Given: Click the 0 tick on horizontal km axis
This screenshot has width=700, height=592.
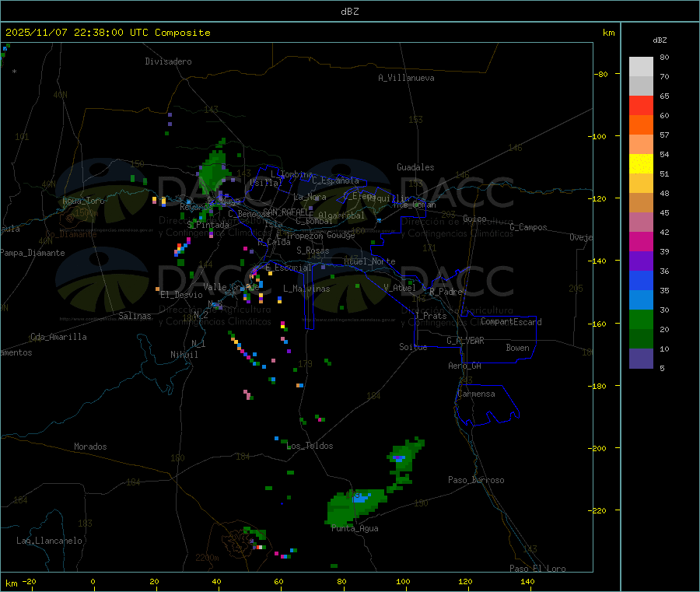Looking at the screenshot, I should pyautogui.click(x=93, y=581).
